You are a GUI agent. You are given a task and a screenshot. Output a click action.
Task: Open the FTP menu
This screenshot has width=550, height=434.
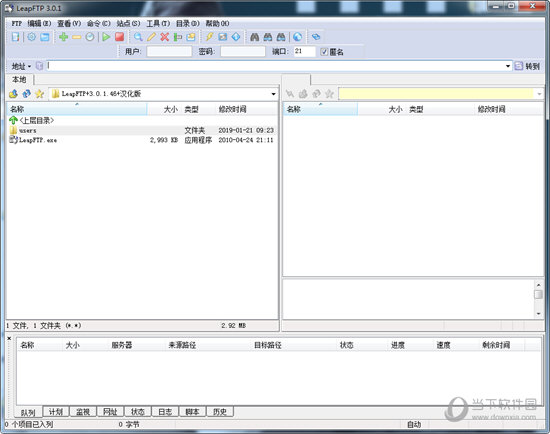coord(16,23)
